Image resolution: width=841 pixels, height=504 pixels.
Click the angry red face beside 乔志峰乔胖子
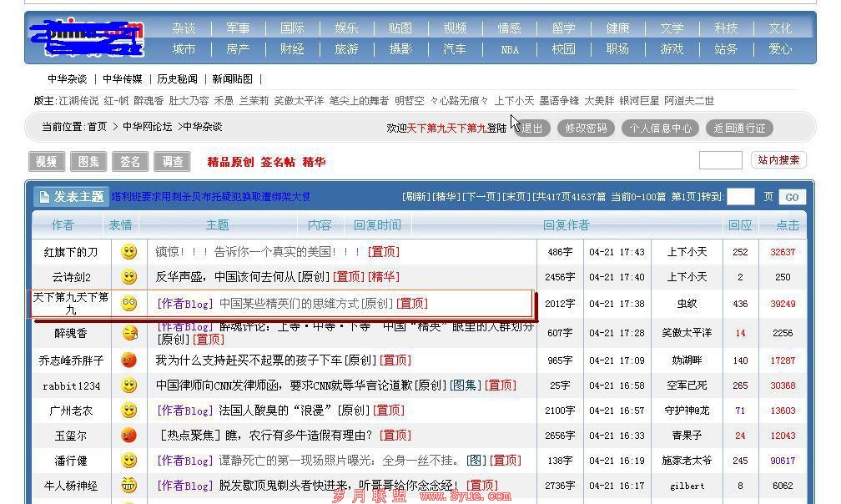(128, 360)
